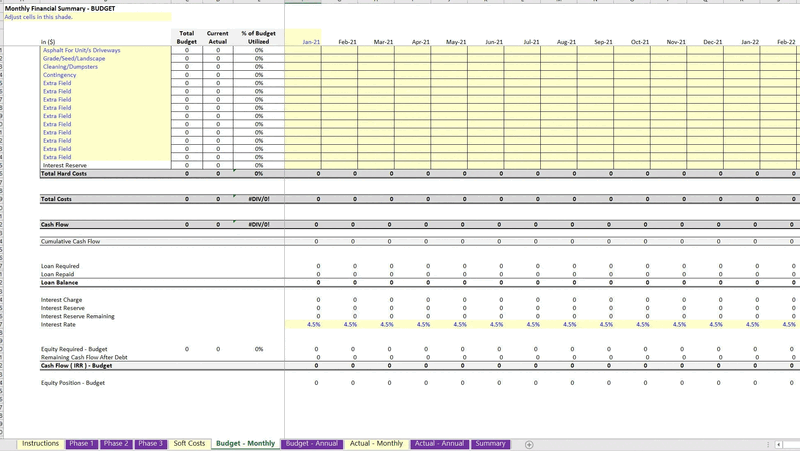Select the Actual - Annual tab
Image resolution: width=800 pixels, height=451 pixels.
click(439, 443)
